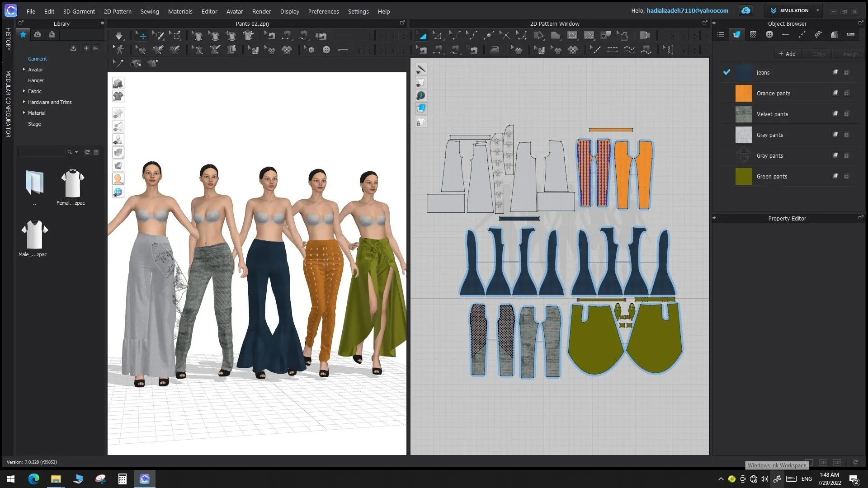Viewport: 868px width, 488px height.
Task: Open the Scene list tab in Object Browser
Action: point(721,34)
